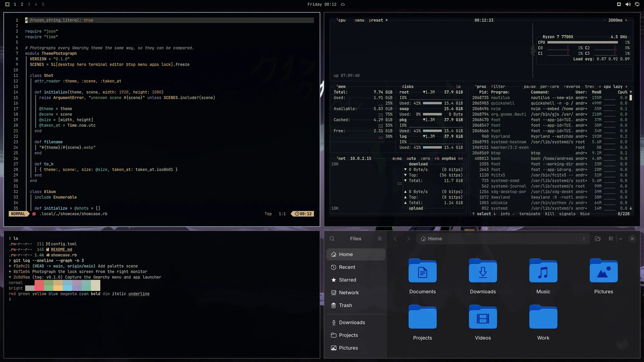
Task: Switch to workspace 5 in the top bar
Action: coord(43,4)
